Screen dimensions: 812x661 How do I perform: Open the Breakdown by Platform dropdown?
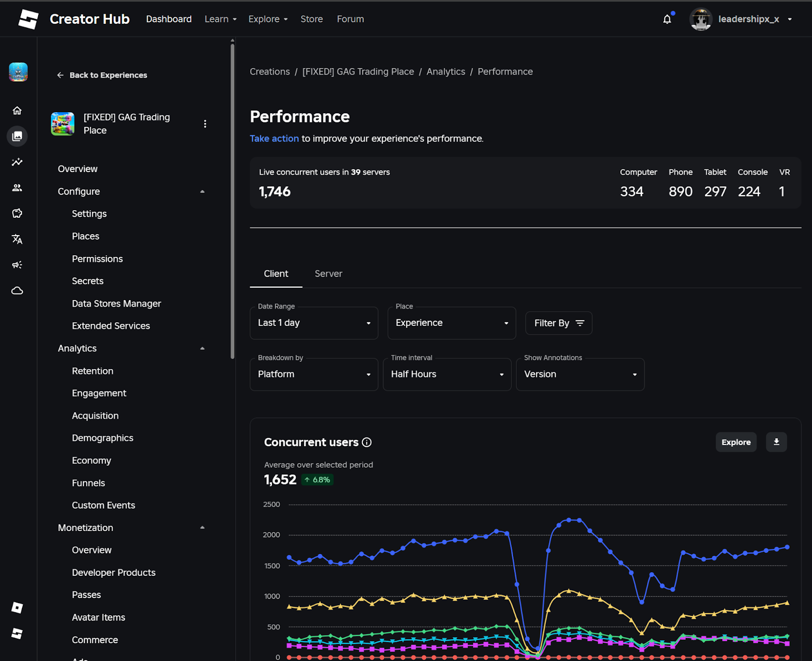pyautogui.click(x=313, y=374)
